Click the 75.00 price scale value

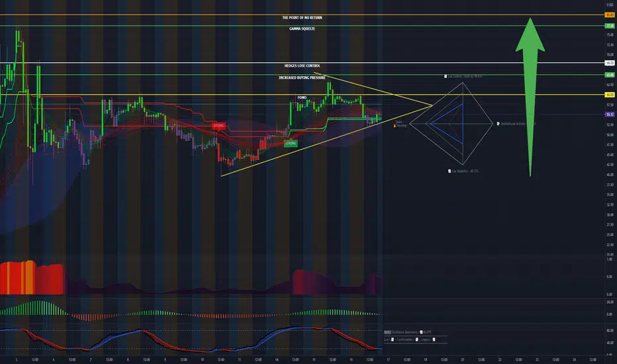click(610, 35)
